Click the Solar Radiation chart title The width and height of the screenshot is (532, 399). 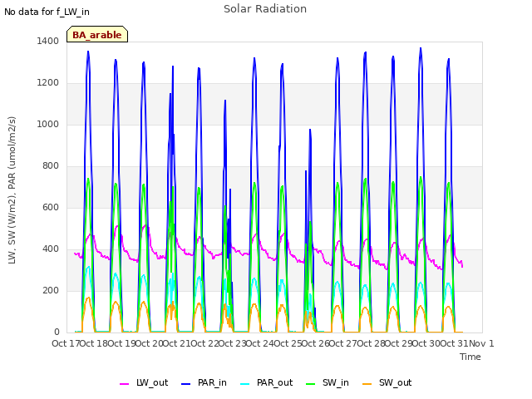[x=265, y=9]
